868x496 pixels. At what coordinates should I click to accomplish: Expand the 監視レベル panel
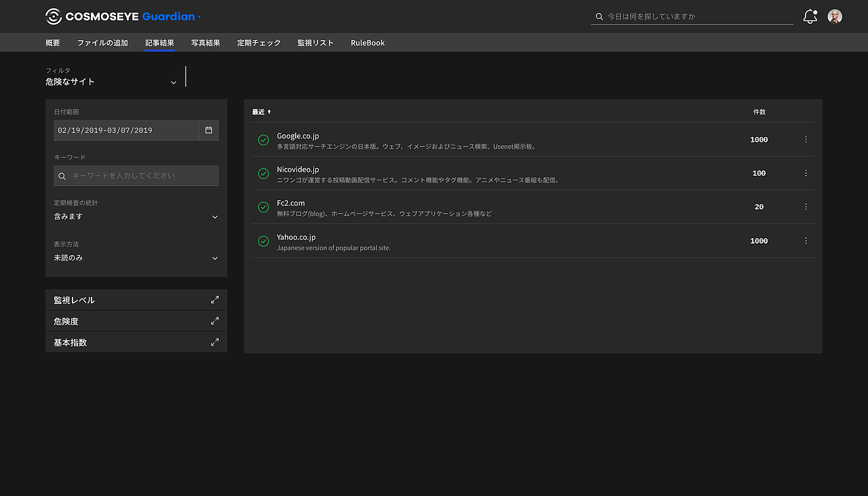click(x=214, y=299)
